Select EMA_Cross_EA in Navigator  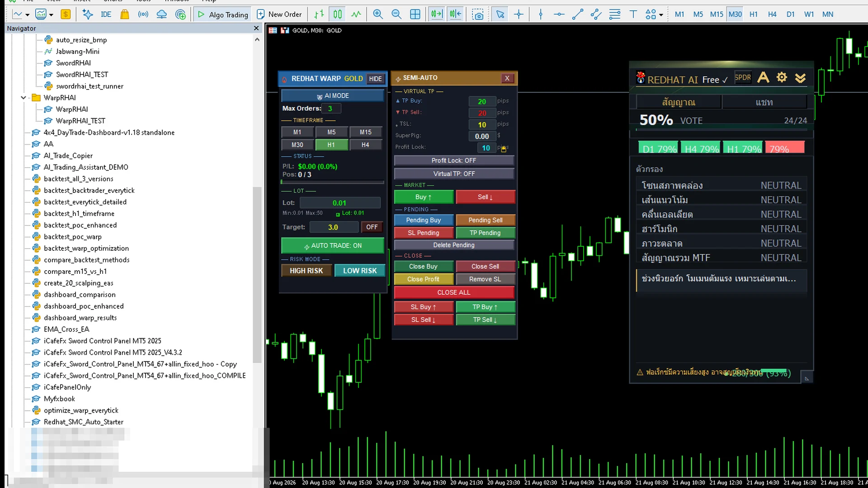point(66,329)
